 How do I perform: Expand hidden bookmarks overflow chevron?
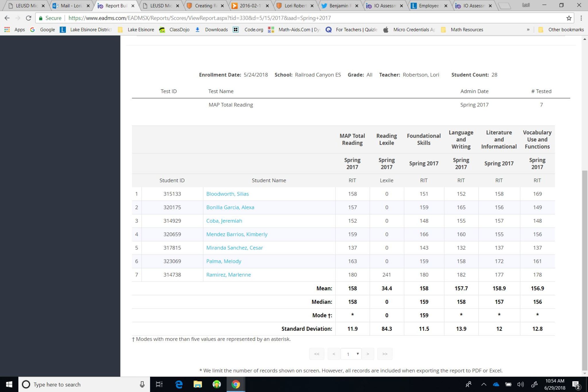click(528, 30)
